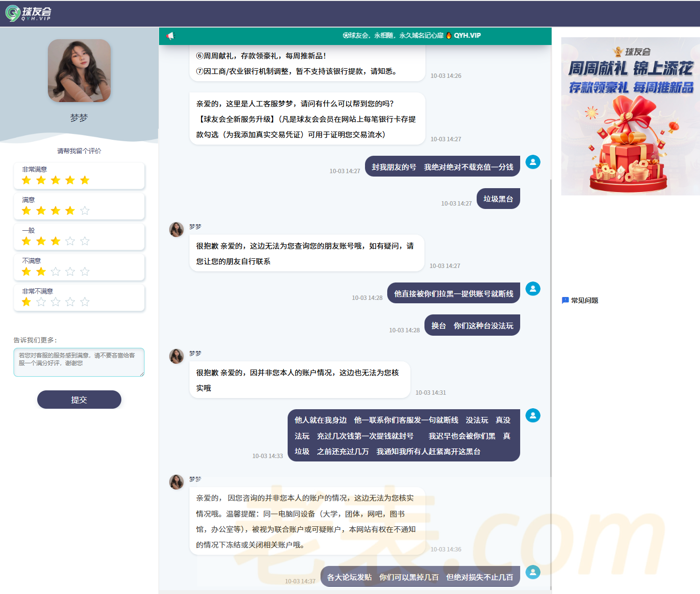700x594 pixels.
Task: Click the user avatar beside 他人就在我身边 message
Action: 533,416
